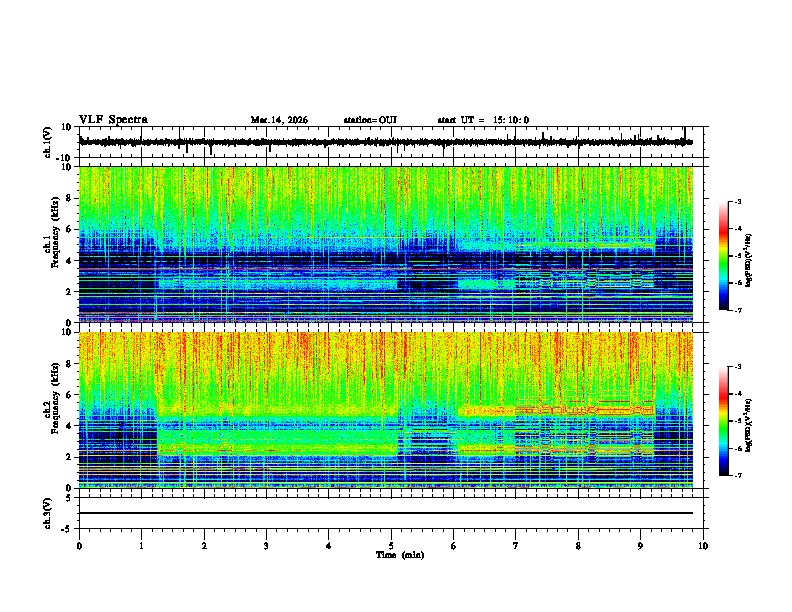Click ch.2 color scale units label
The height and width of the screenshot is (612, 792).
(749, 426)
